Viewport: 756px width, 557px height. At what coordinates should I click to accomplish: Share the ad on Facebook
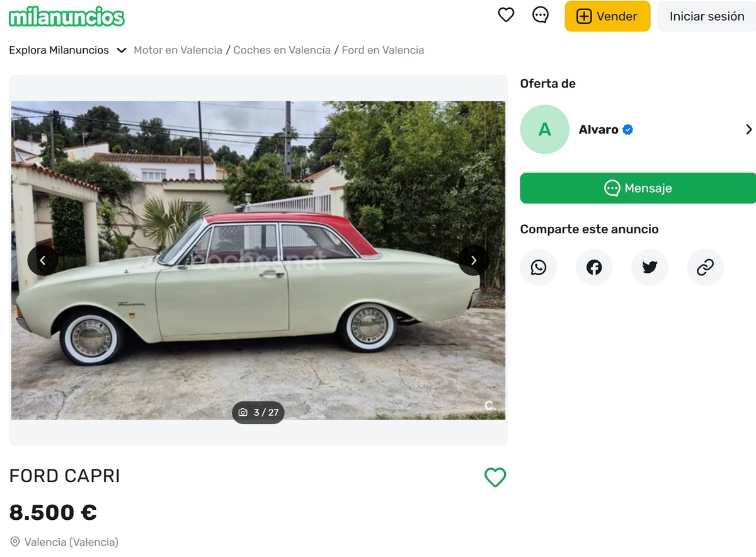click(x=594, y=267)
